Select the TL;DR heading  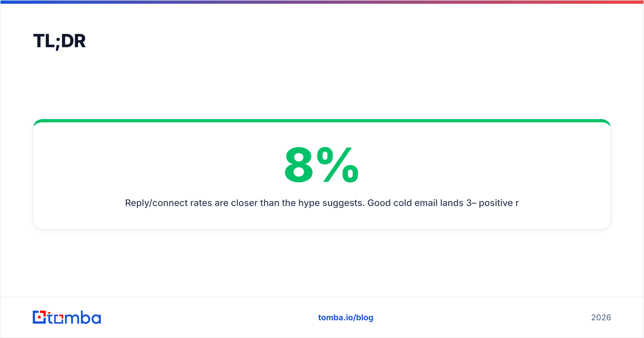point(59,41)
